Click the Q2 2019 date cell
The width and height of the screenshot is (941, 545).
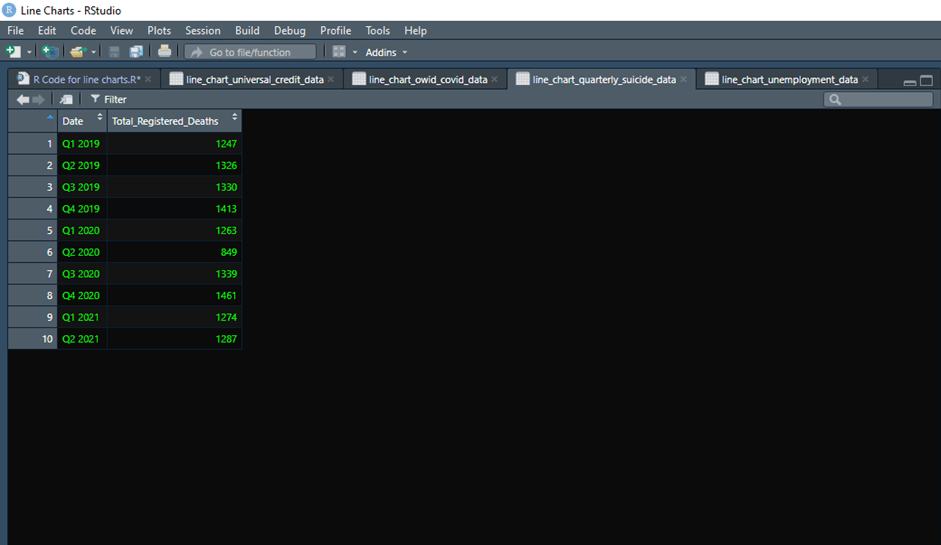coord(81,165)
